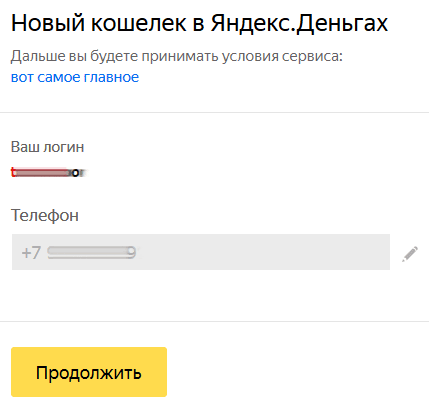The height and width of the screenshot is (408, 429).
Task: Click the word Яндекс.Деньгах in the title
Action: pyautogui.click(x=299, y=23)
